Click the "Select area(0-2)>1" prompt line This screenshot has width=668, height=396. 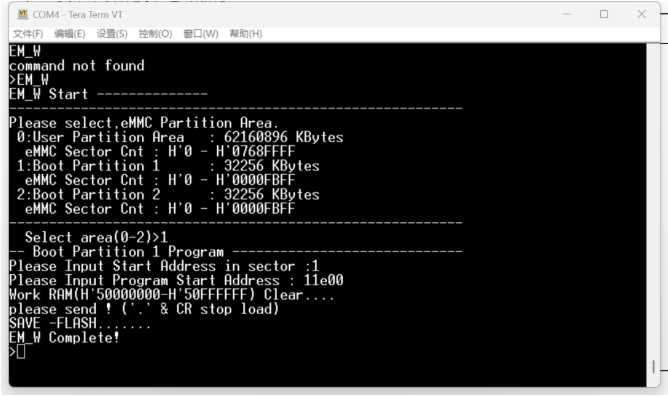click(96, 237)
